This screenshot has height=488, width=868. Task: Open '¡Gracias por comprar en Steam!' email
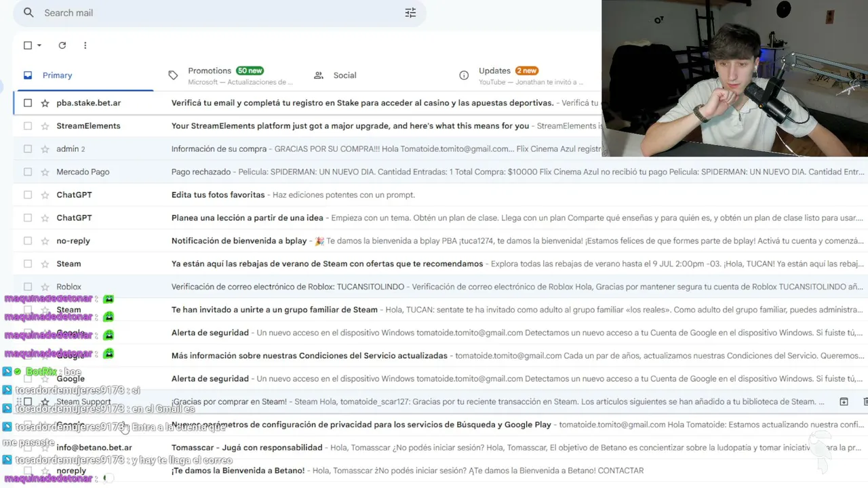(x=229, y=402)
